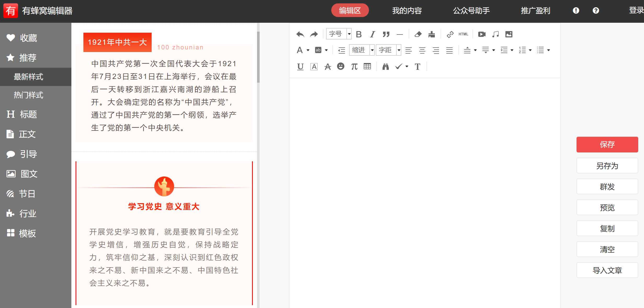Screen dimensions: 644x308
Task: Click the undo arrow icon
Action: (300, 34)
